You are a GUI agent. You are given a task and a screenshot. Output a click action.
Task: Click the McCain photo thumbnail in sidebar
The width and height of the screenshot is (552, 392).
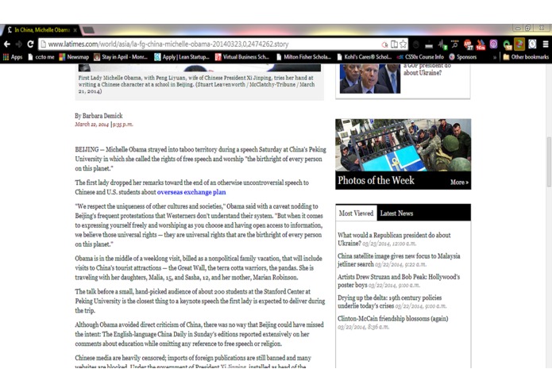[x=370, y=79]
